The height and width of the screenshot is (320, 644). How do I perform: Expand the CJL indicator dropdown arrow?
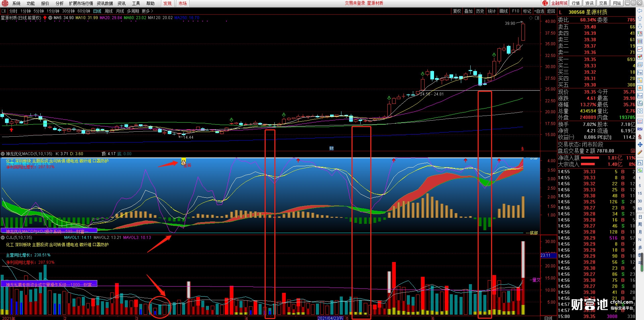click(x=3, y=238)
